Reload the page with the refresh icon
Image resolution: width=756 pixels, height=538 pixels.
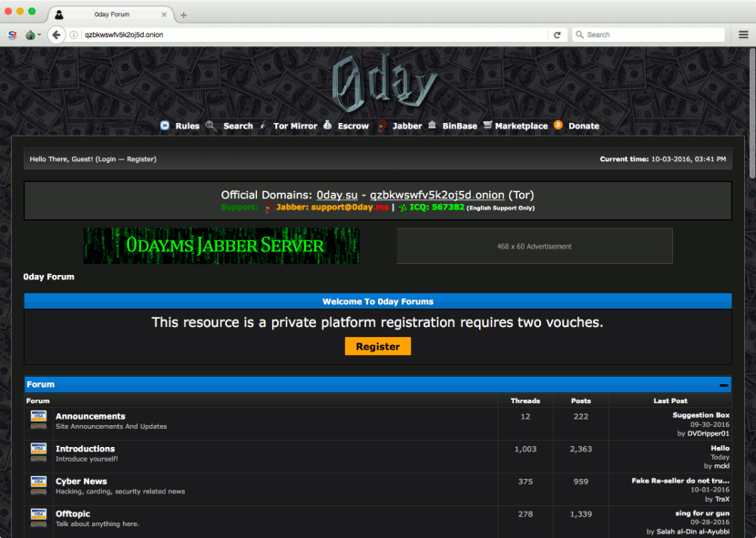click(x=557, y=35)
